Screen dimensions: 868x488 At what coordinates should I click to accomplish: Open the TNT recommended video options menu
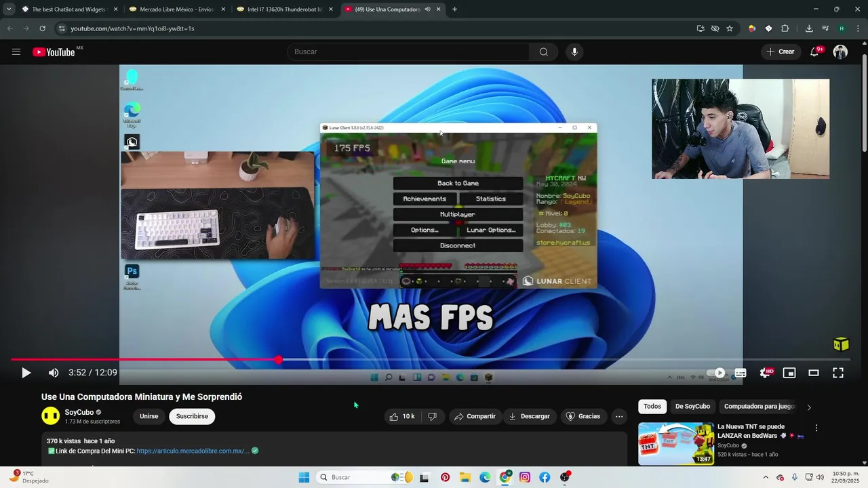pos(816,428)
